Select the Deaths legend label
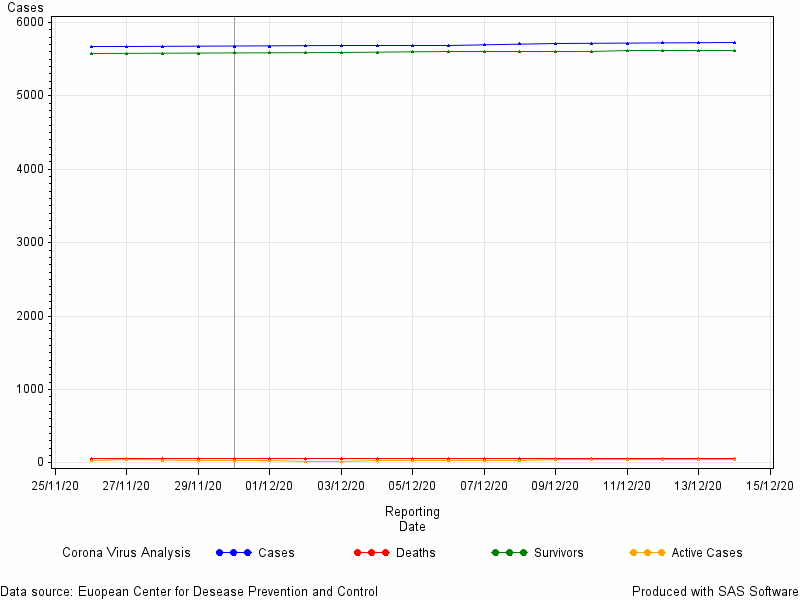 tap(416, 553)
